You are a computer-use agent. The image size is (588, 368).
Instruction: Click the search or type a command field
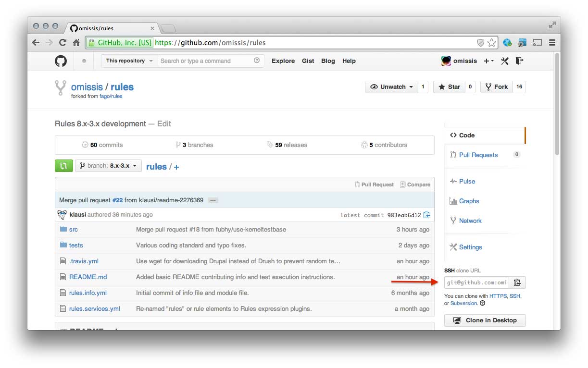211,61
